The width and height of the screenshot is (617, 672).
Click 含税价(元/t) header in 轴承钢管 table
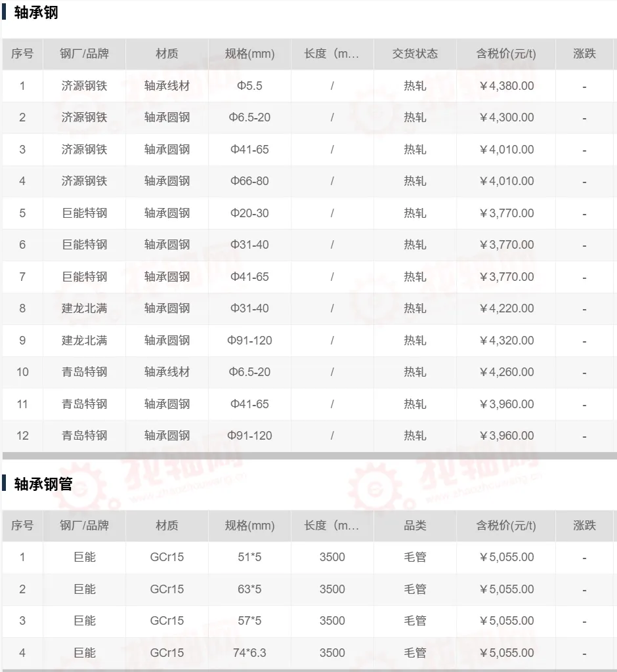(506, 526)
